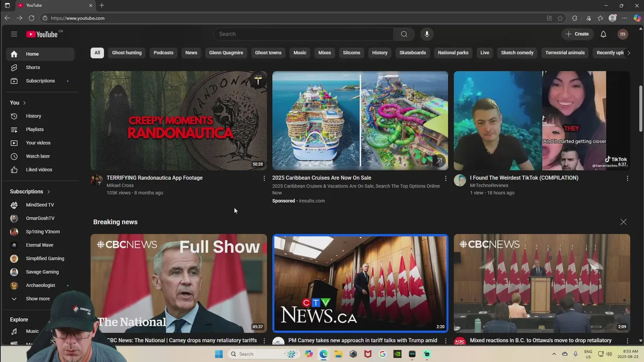This screenshot has height=362, width=644.
Task: Click the search magnifier button
Action: tap(404, 34)
